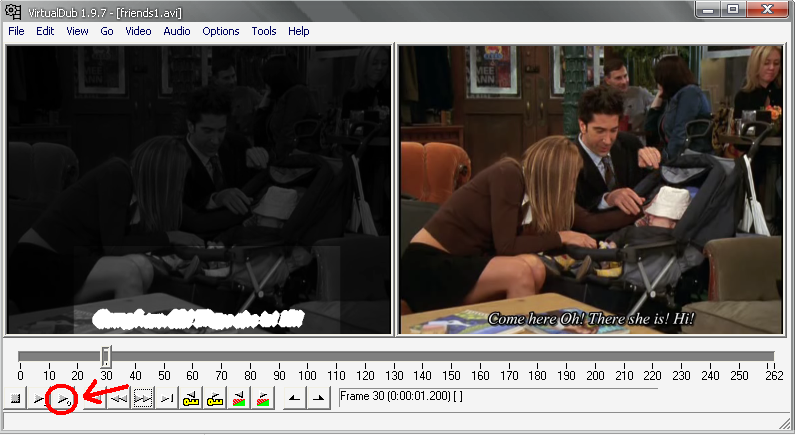Click the '262' last-frame label on the ruler
Viewport: 795px width, 435px height.
pos(774,376)
